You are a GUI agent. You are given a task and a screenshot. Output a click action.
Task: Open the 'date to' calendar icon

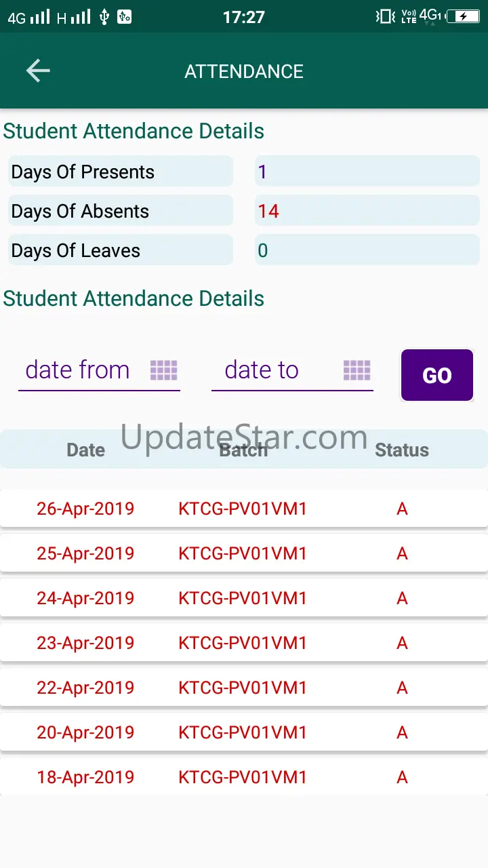click(x=357, y=370)
